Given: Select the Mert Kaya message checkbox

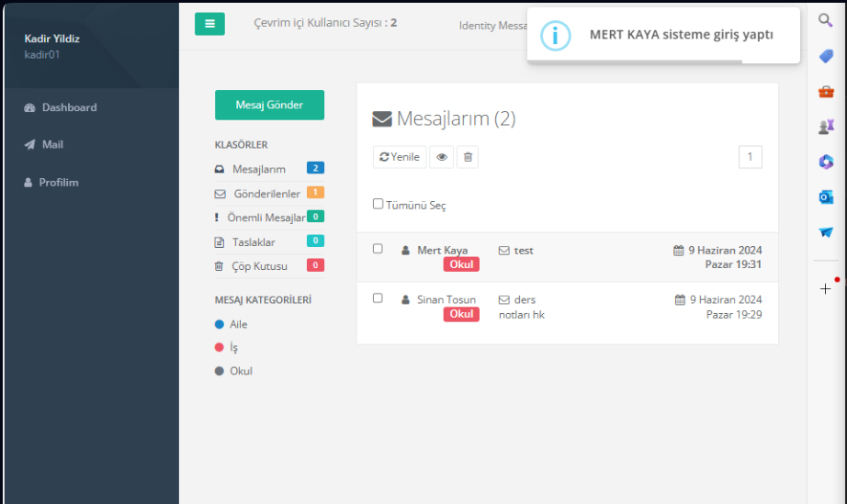Looking at the screenshot, I should pos(378,249).
